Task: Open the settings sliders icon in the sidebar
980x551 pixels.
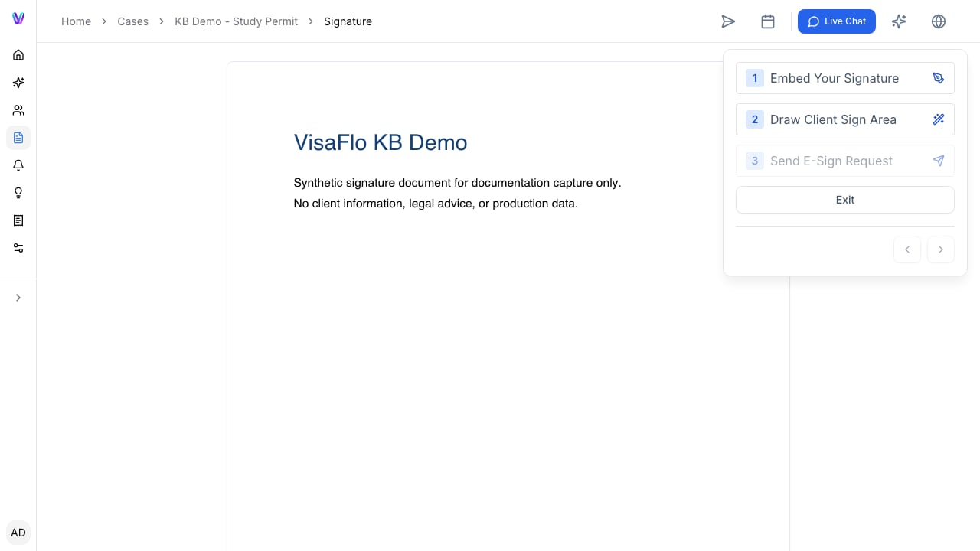Action: point(18,248)
